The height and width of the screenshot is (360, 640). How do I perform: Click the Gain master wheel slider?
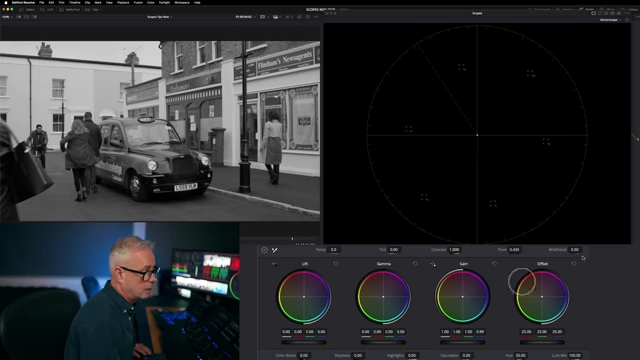[x=462, y=342]
